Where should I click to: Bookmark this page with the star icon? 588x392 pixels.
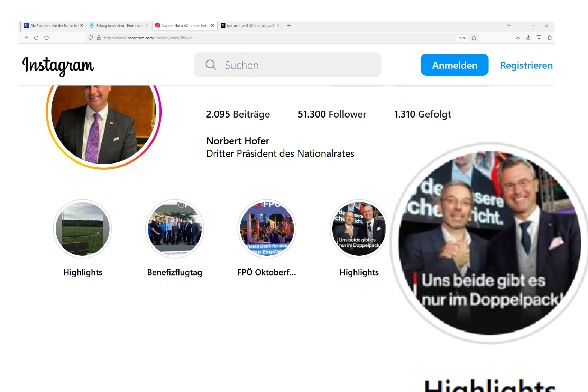click(x=474, y=38)
